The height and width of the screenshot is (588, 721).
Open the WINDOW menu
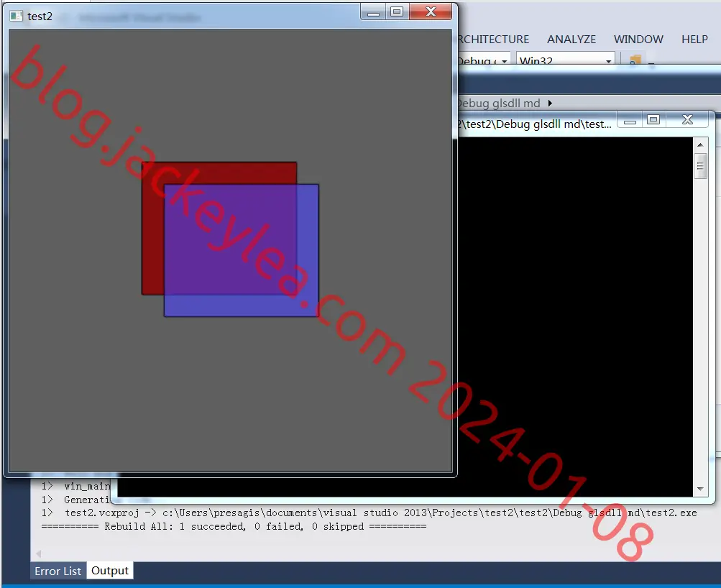click(638, 40)
